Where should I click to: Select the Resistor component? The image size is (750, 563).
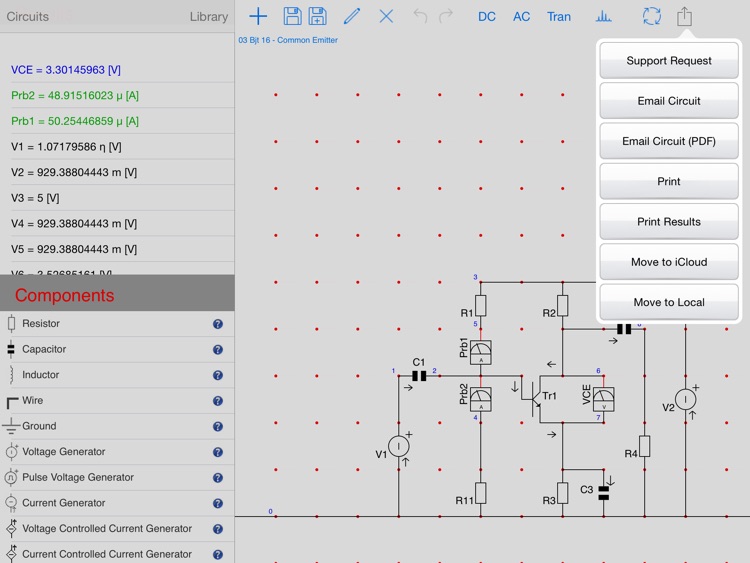pyautogui.click(x=117, y=324)
